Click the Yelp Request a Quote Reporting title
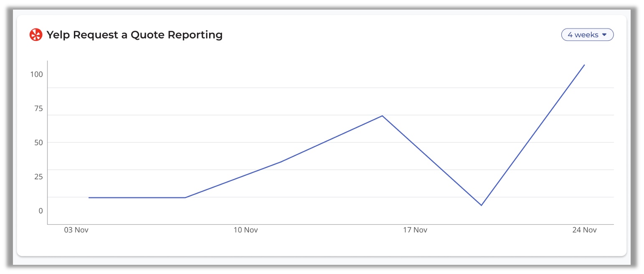This screenshot has height=274, width=644. [x=134, y=35]
